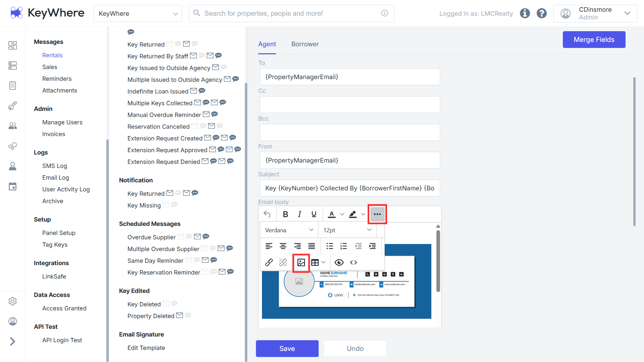Open the three-dots more toolbar options
644x362 pixels.
coord(377,214)
